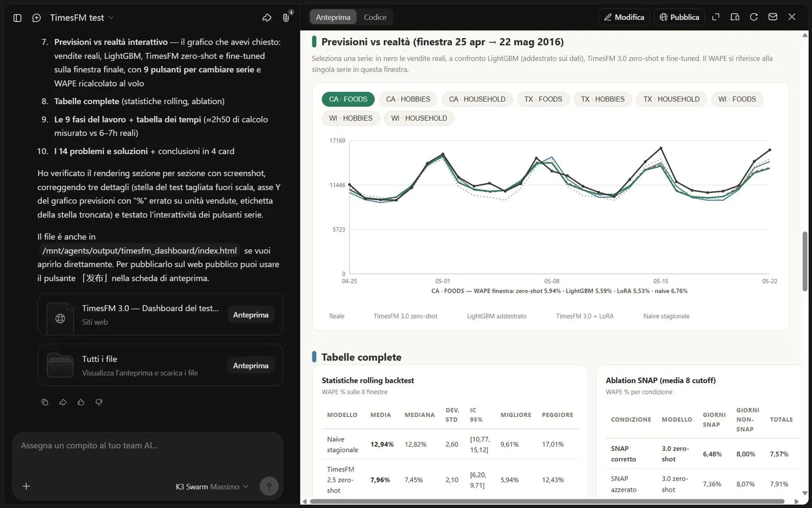812x508 pixels.
Task: Click the Modifica button
Action: point(624,17)
